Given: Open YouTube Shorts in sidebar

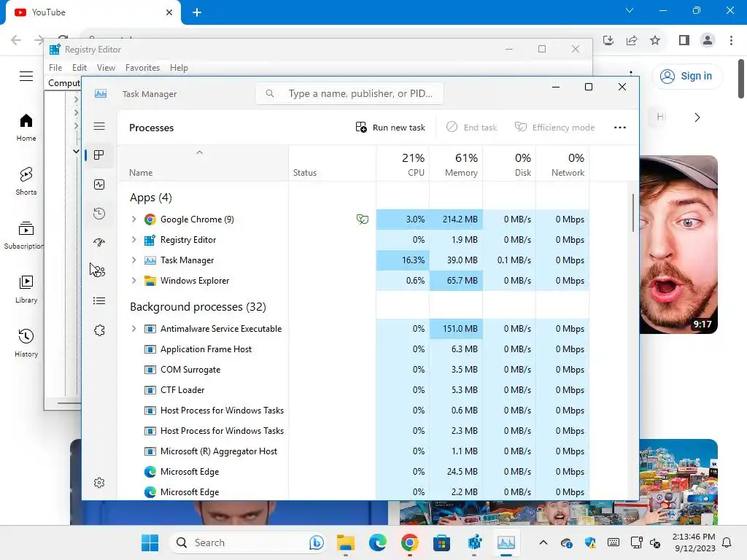Looking at the screenshot, I should (26, 182).
